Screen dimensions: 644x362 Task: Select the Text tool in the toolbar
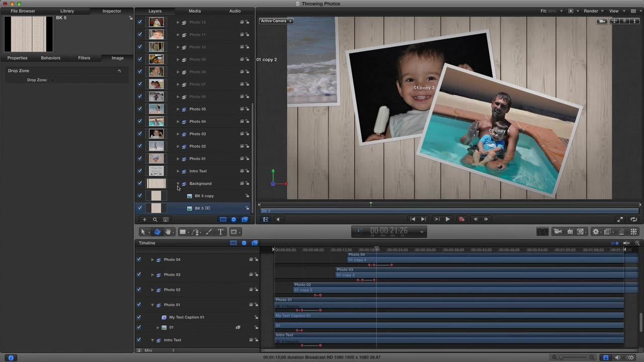point(220,231)
